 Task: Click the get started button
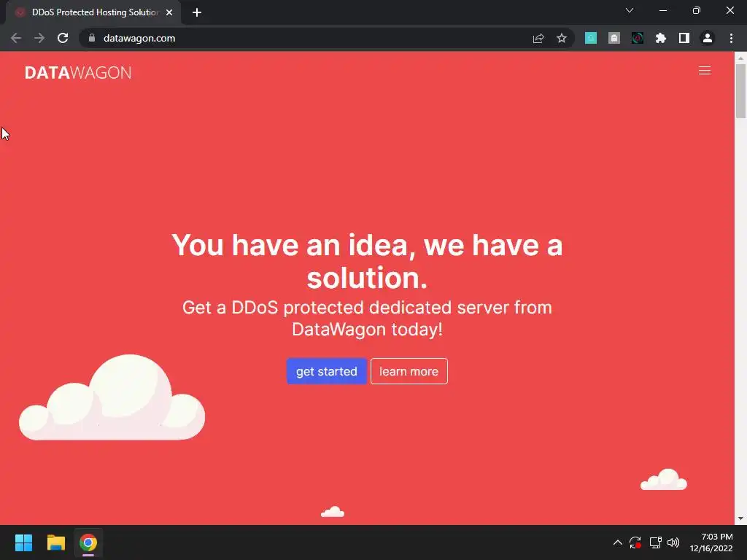(326, 371)
